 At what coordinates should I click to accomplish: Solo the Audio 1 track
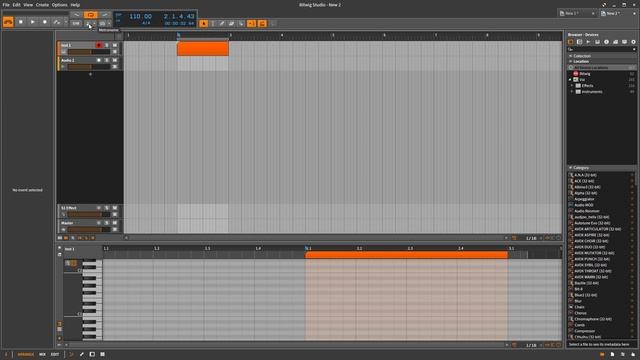(x=107, y=60)
